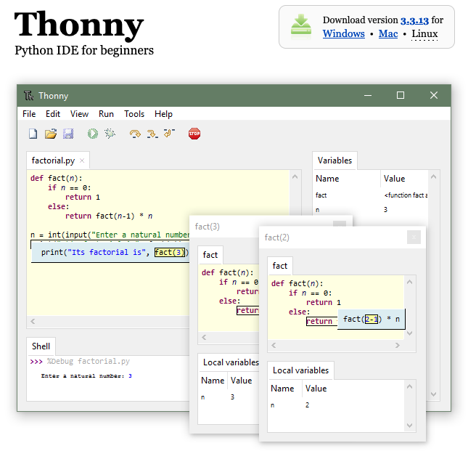Select the n row in fact(2) locals

pos(337,405)
